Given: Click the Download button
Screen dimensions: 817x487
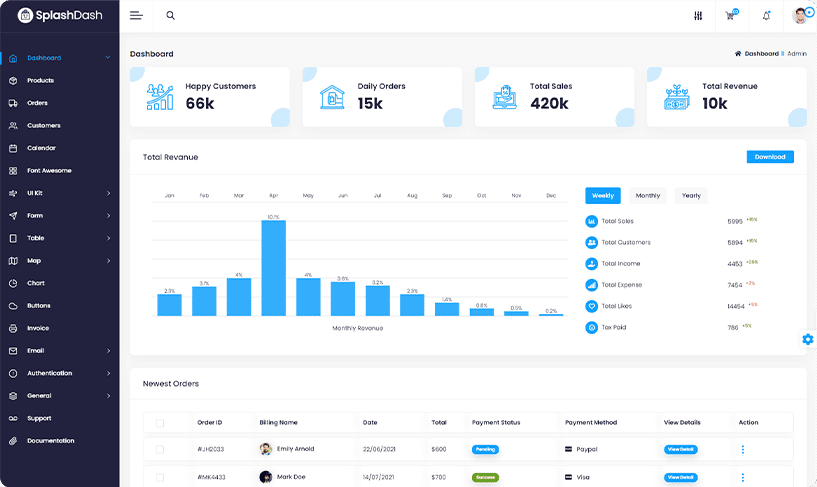Looking at the screenshot, I should [769, 157].
